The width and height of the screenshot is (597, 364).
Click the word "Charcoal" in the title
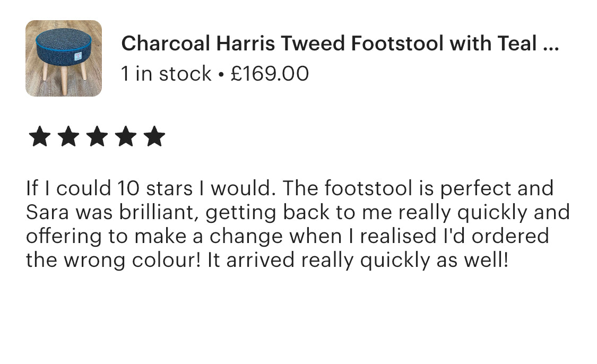pos(166,44)
